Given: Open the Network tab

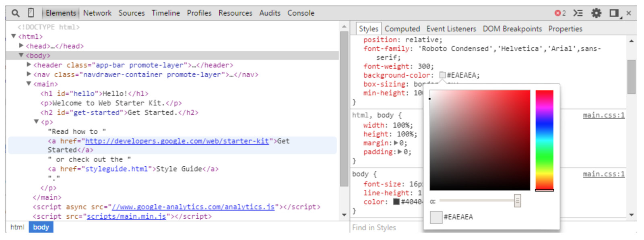Looking at the screenshot, I should [x=97, y=13].
